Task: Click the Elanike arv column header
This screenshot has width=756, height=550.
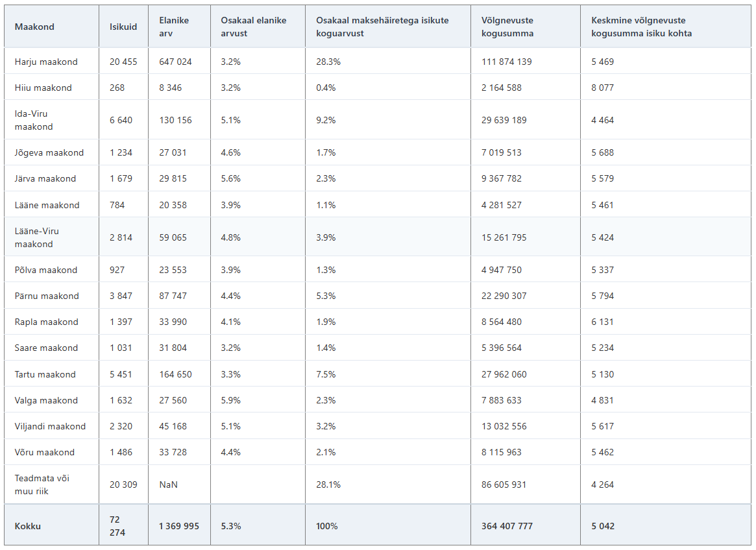Action: click(x=174, y=27)
